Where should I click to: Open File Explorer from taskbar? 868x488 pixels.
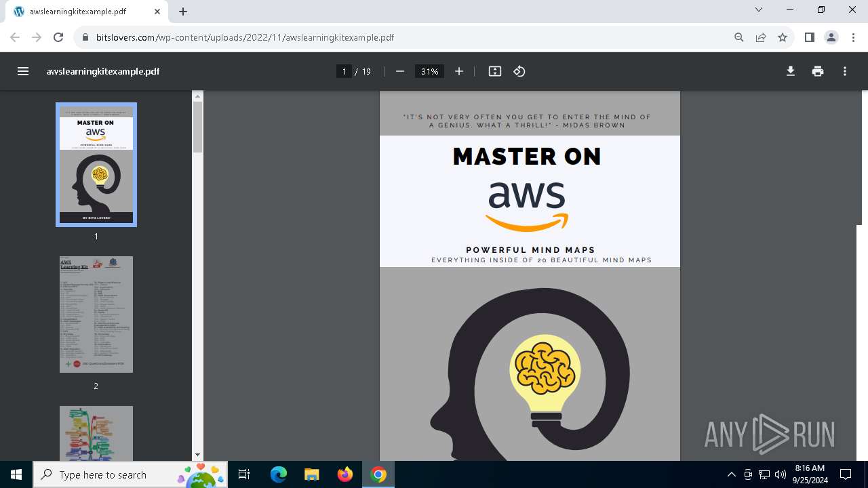coord(312,474)
